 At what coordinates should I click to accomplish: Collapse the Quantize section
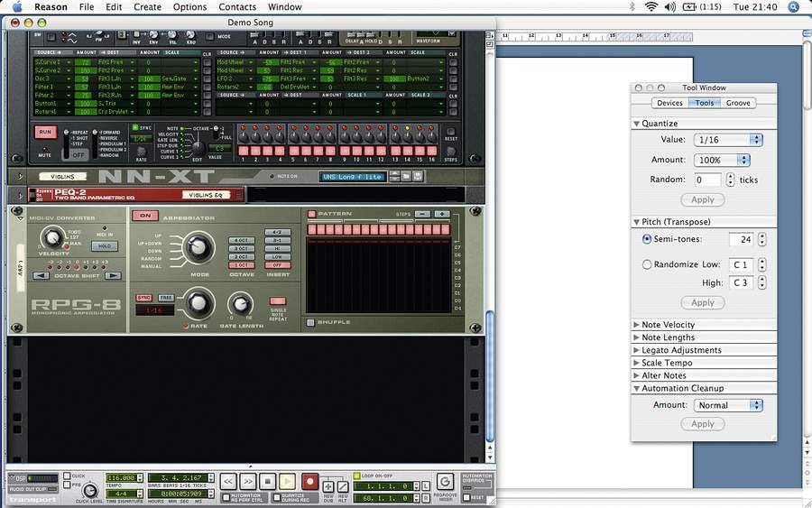point(636,124)
